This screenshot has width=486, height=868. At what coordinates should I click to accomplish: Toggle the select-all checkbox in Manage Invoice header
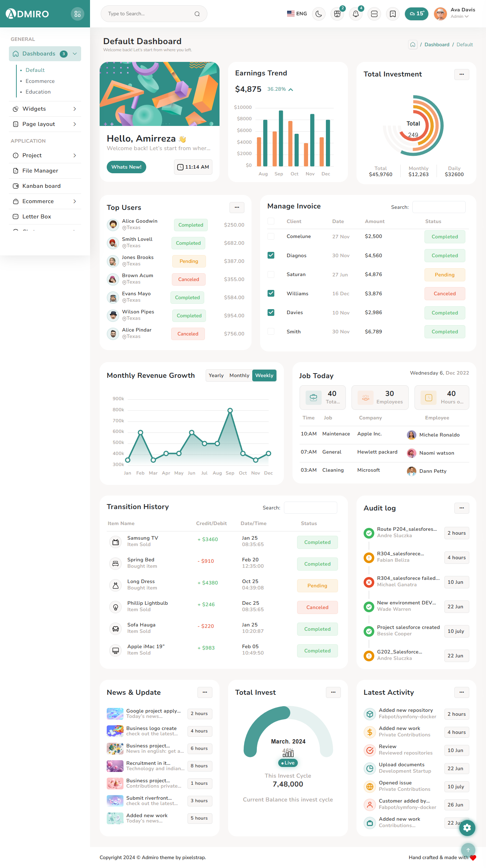271,221
